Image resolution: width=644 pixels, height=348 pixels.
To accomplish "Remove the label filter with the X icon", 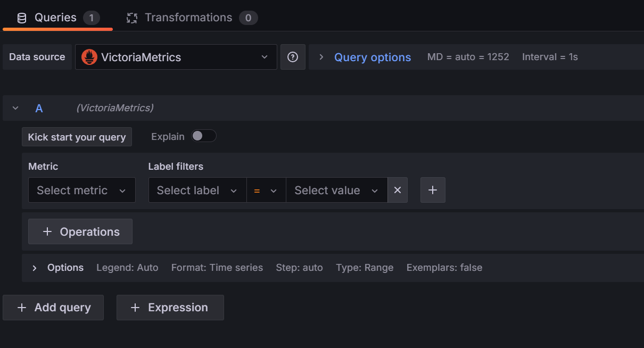I will pos(398,190).
